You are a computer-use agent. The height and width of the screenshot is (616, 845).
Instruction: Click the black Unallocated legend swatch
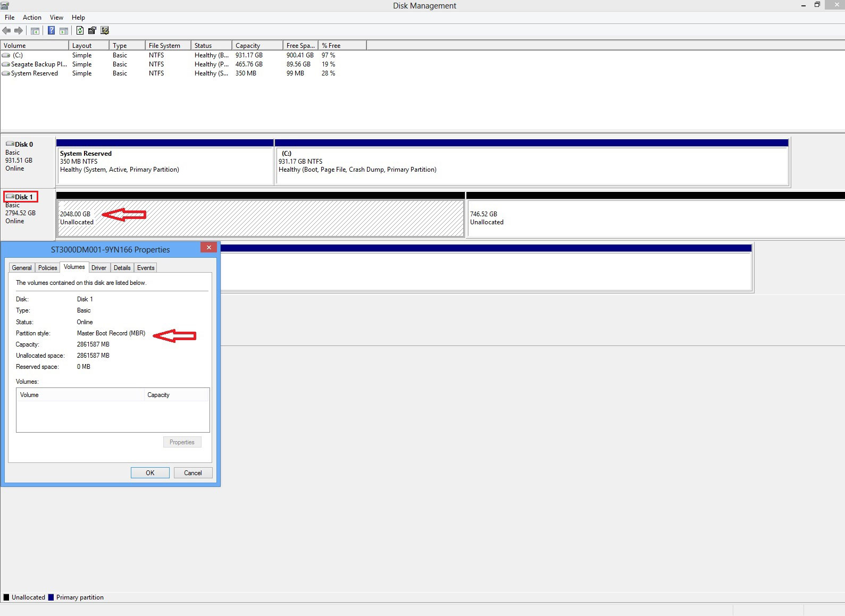click(6, 597)
